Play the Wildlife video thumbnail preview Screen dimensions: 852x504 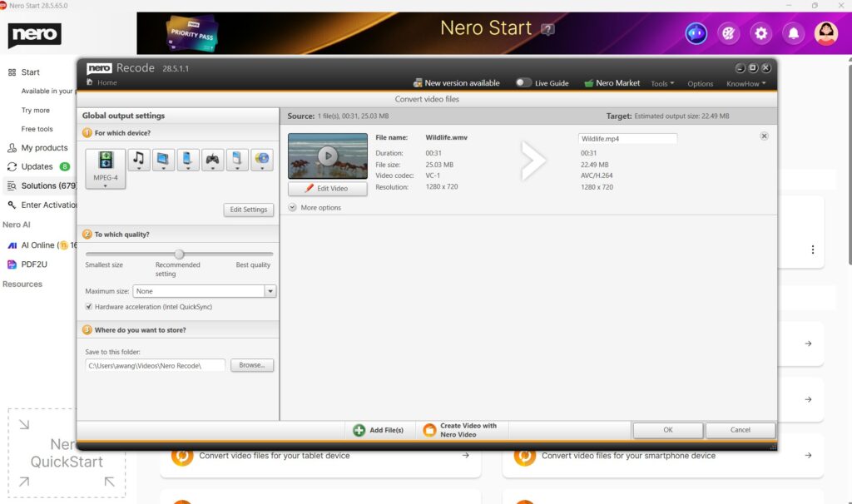point(328,156)
